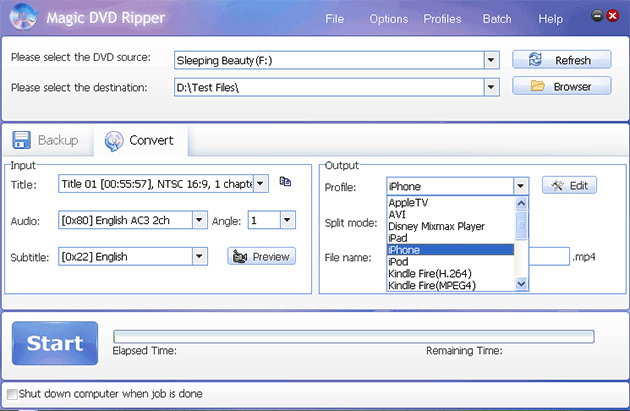
Task: Open the Subtitle dropdown arrow
Action: click(201, 257)
